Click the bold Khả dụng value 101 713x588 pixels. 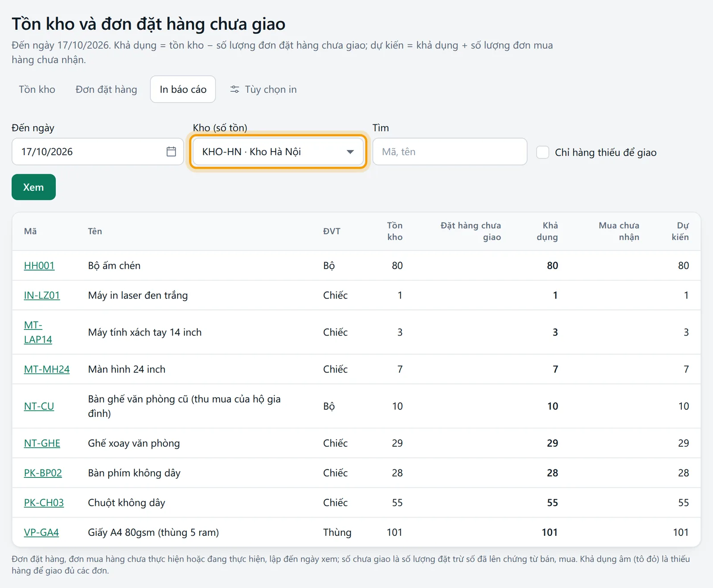tap(549, 533)
